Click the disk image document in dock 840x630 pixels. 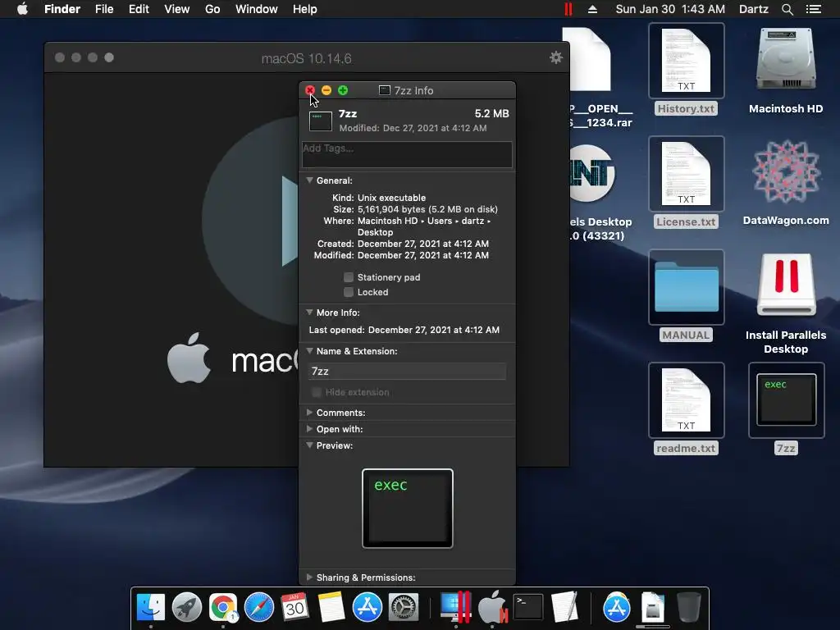652,608
